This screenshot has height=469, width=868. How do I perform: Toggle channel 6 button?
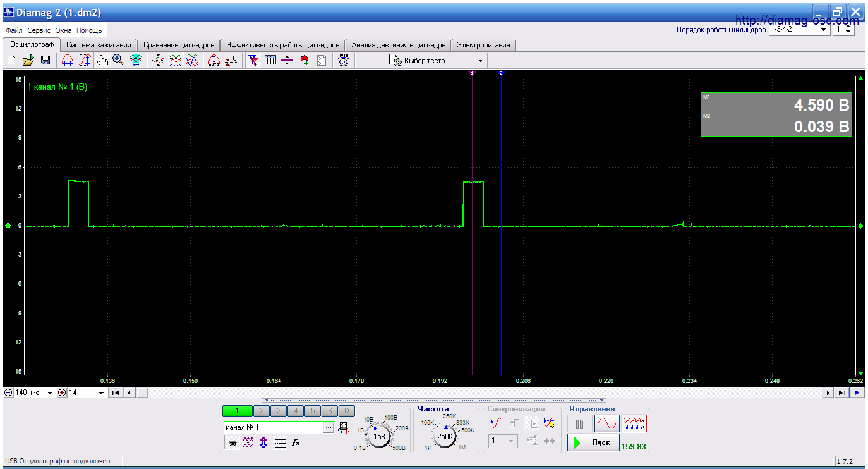pyautogui.click(x=329, y=411)
